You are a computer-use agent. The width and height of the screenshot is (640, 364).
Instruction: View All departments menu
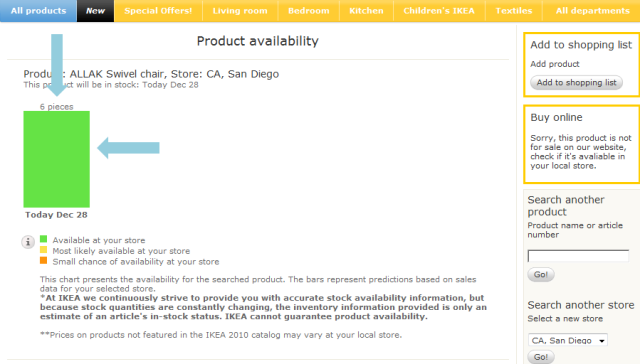592,11
